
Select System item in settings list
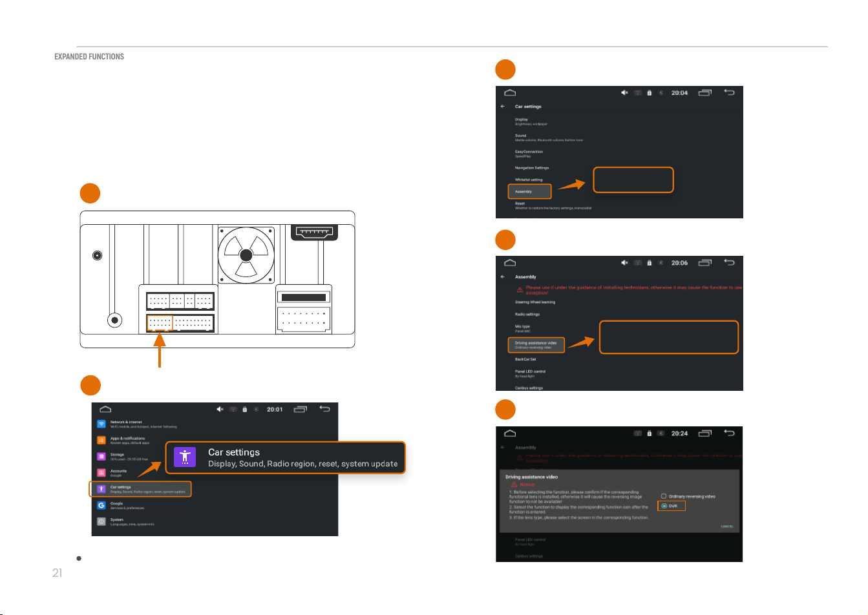132,521
